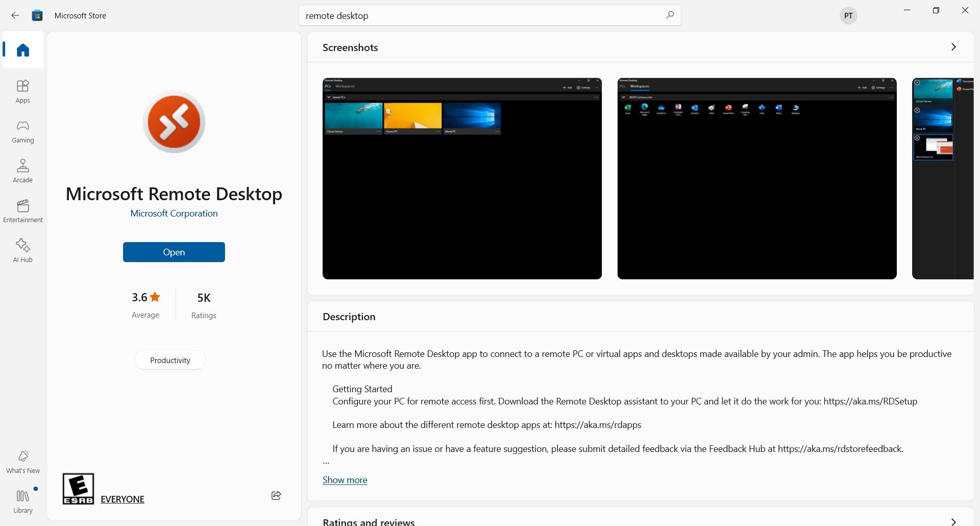This screenshot has width=980, height=526.
Task: Click the Microsoft Remote Desktop title text
Action: pyautogui.click(x=174, y=194)
